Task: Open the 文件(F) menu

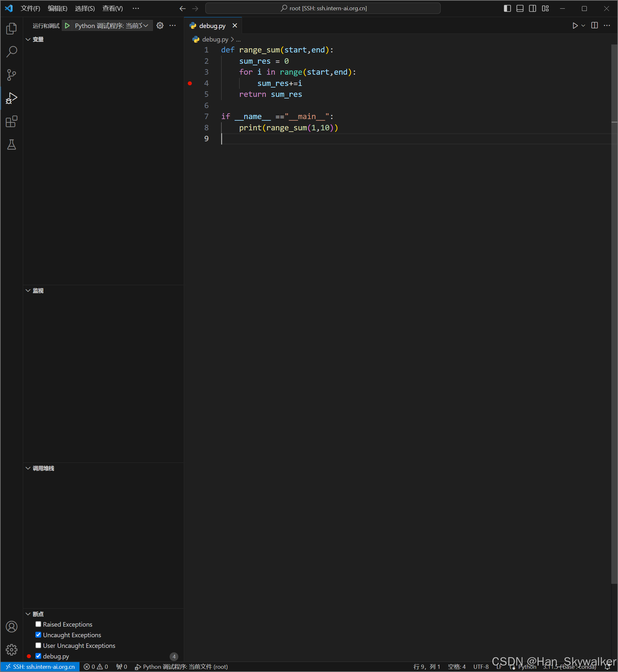Action: point(30,8)
